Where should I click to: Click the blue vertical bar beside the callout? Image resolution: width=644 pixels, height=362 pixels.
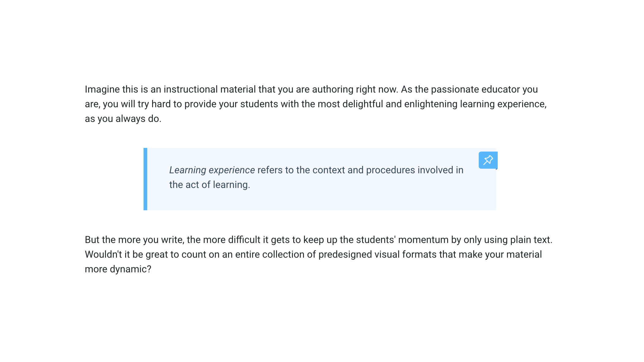tap(145, 179)
